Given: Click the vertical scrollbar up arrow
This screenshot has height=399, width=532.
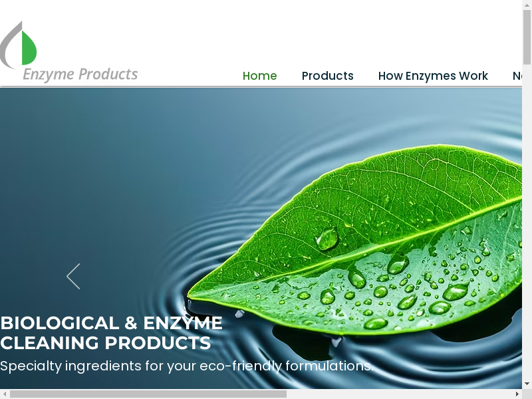Looking at the screenshot, I should [x=527, y=5].
